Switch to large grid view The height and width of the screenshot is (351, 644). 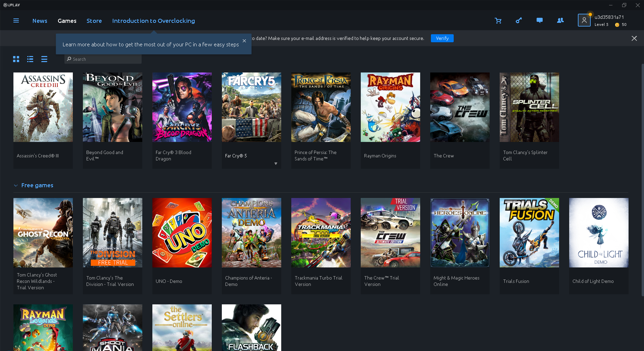point(16,59)
